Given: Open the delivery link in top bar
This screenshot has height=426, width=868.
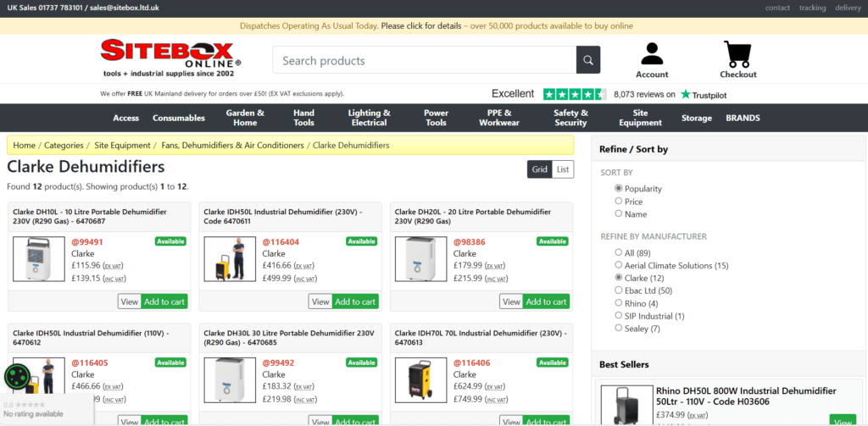Looking at the screenshot, I should click(848, 8).
